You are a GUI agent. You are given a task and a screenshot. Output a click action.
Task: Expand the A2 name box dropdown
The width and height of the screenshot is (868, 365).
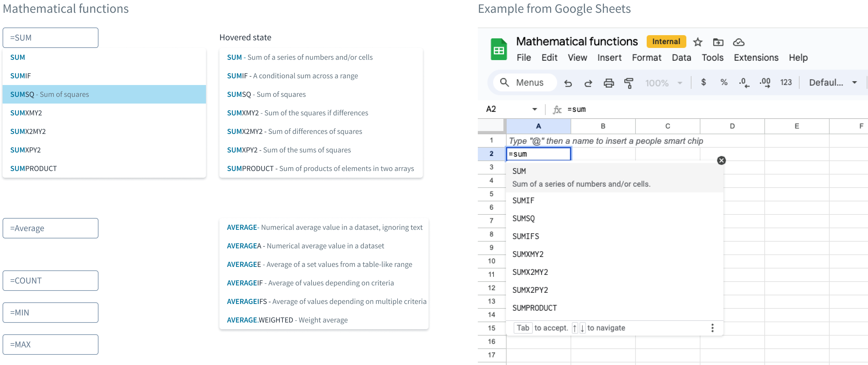pos(535,109)
